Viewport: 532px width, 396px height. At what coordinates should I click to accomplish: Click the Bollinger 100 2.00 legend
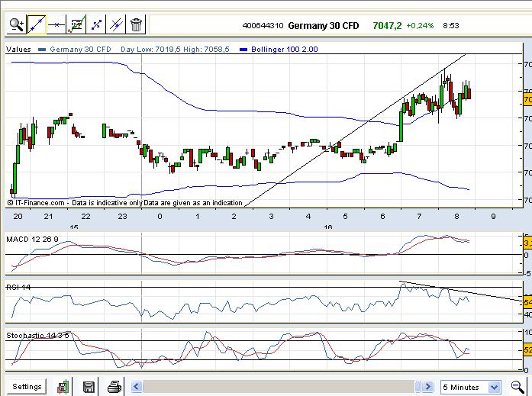click(x=285, y=49)
